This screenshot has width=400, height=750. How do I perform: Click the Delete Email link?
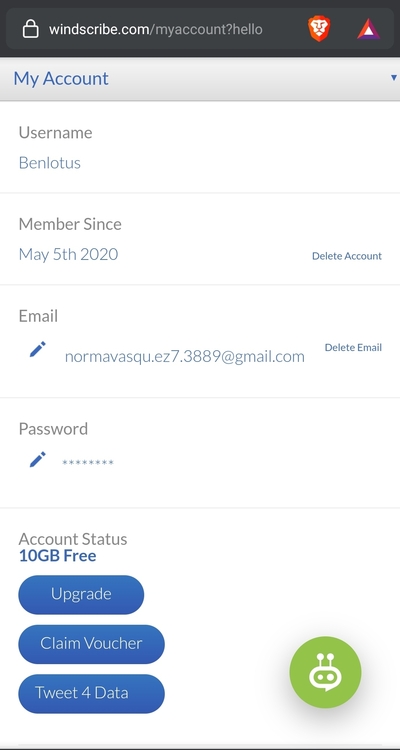click(x=353, y=347)
